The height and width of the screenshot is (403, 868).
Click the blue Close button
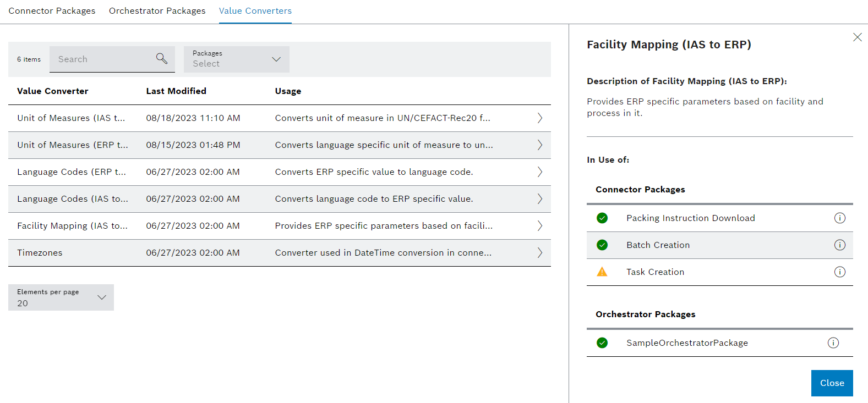832,383
